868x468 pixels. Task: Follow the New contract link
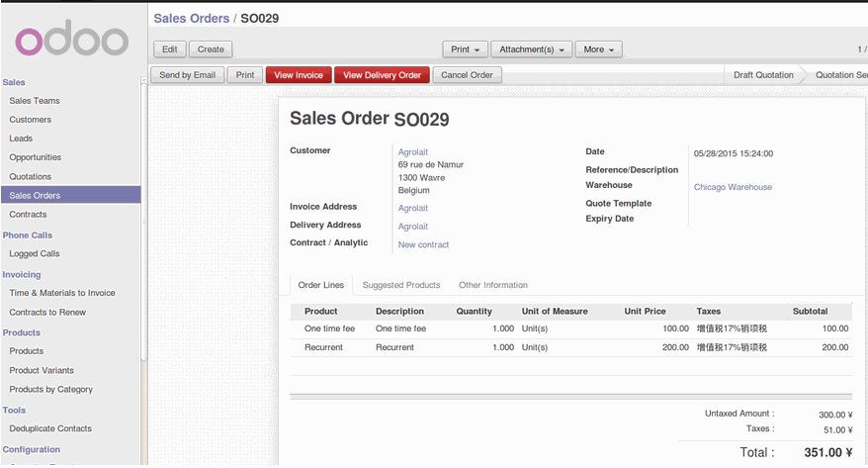pos(423,244)
